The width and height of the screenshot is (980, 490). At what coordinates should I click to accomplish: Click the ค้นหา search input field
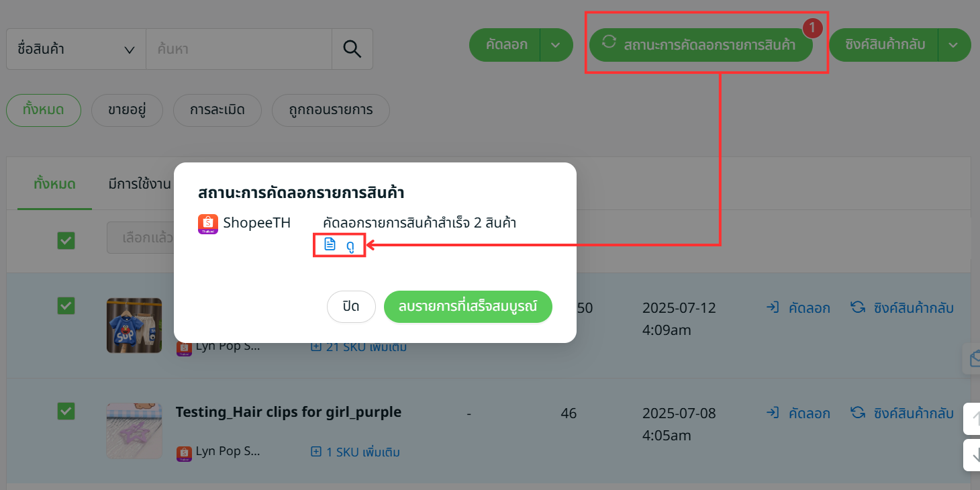pyautogui.click(x=238, y=49)
